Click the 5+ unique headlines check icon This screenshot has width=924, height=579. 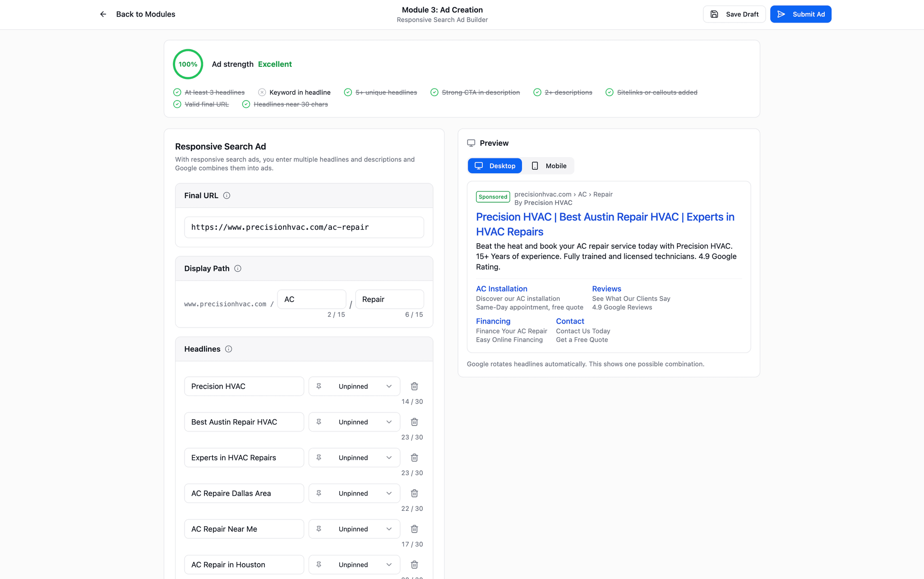(348, 93)
